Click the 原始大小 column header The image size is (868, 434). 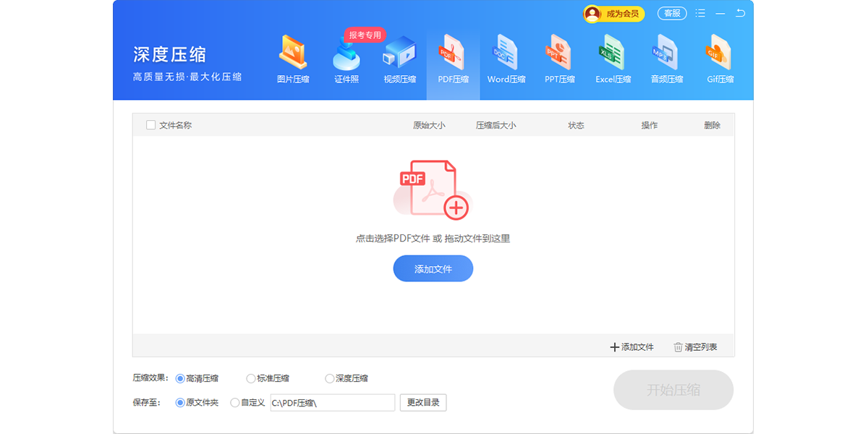click(429, 125)
